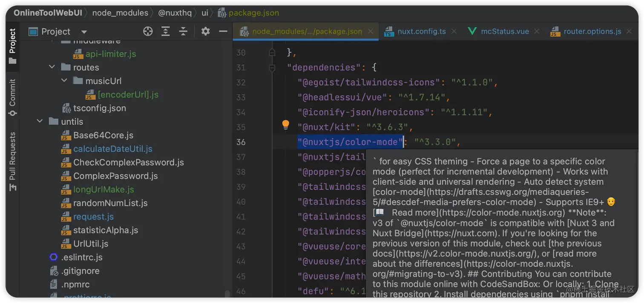
Task: Click the Select Opened File crosshair icon
Action: point(148,31)
